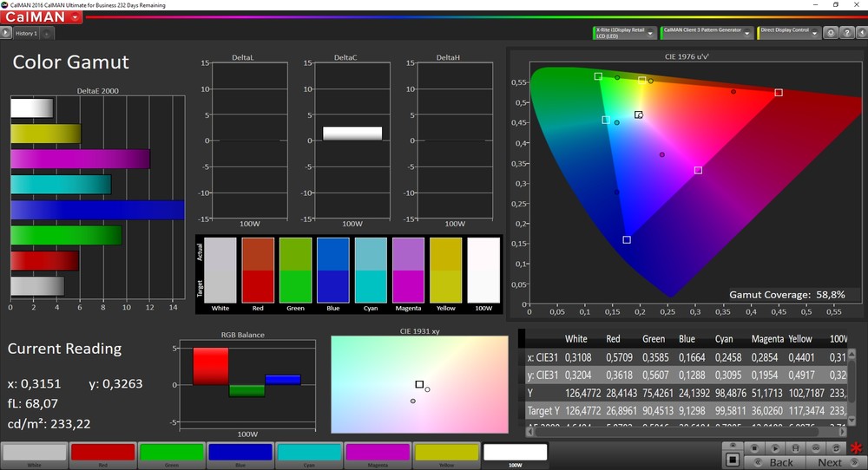Open the settings gear in top toolbar
The image size is (868, 470).
coord(831,33)
